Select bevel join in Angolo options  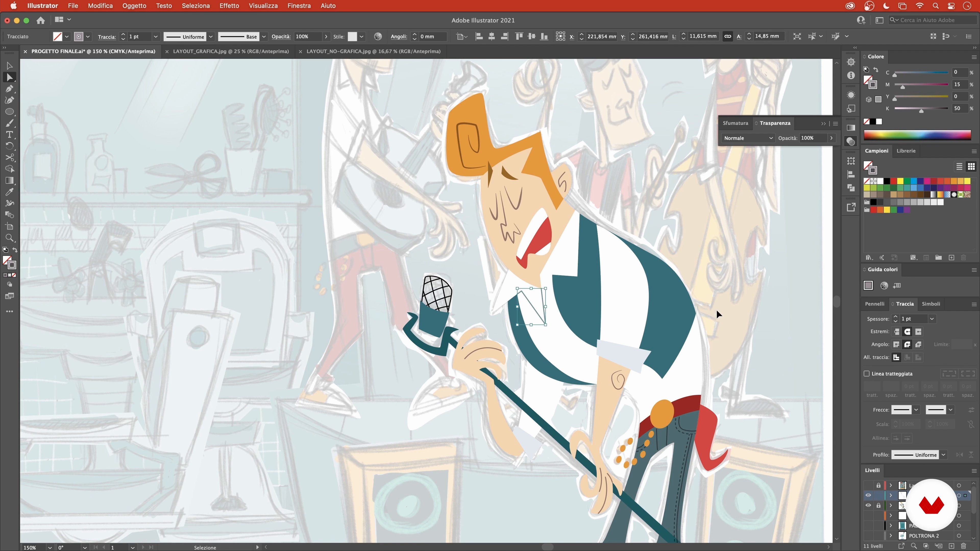pos(918,345)
